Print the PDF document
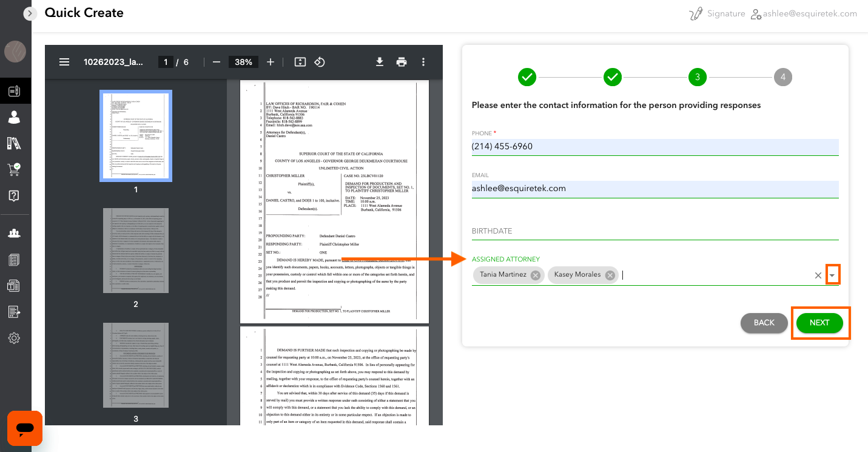868x452 pixels. [401, 62]
